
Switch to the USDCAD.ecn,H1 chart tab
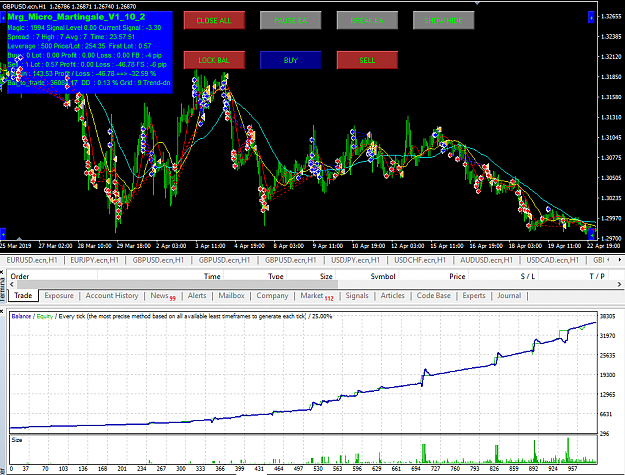552,260
